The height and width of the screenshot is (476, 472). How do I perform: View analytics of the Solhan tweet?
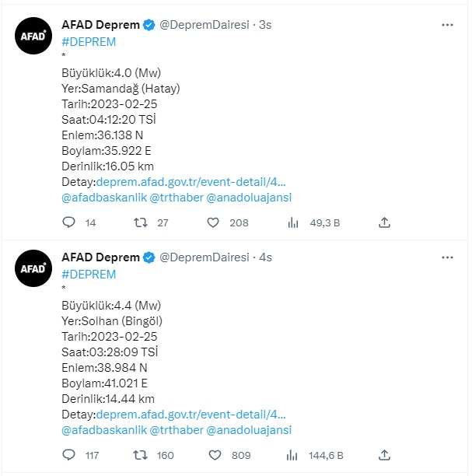coord(293,455)
